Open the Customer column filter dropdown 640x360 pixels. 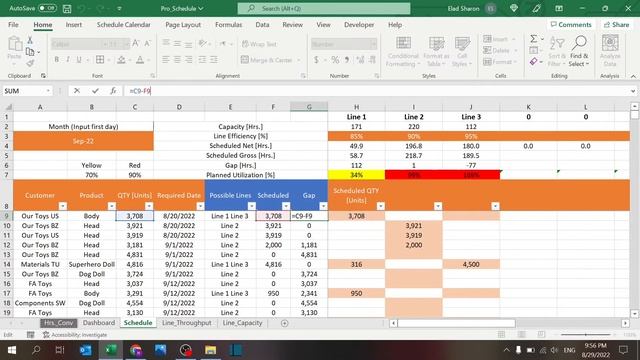coord(62,206)
